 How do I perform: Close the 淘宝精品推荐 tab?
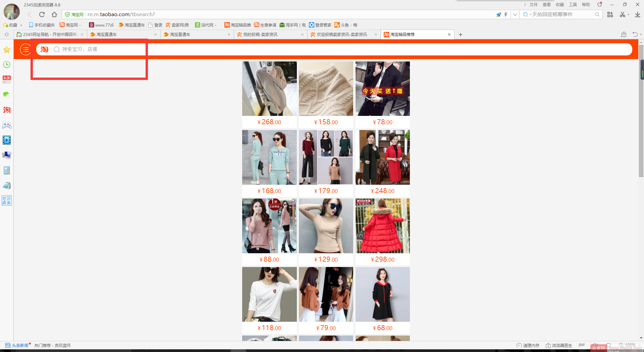tap(449, 34)
